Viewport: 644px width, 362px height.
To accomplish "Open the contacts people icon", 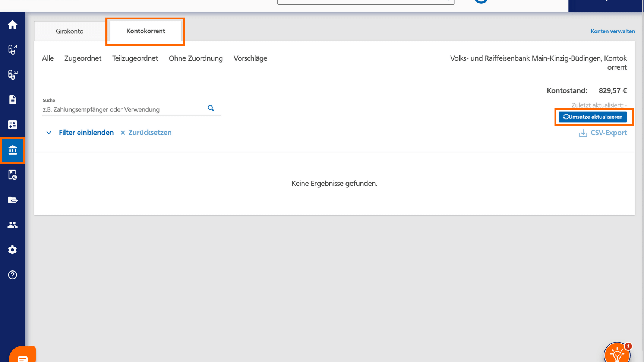I will pos(12,225).
